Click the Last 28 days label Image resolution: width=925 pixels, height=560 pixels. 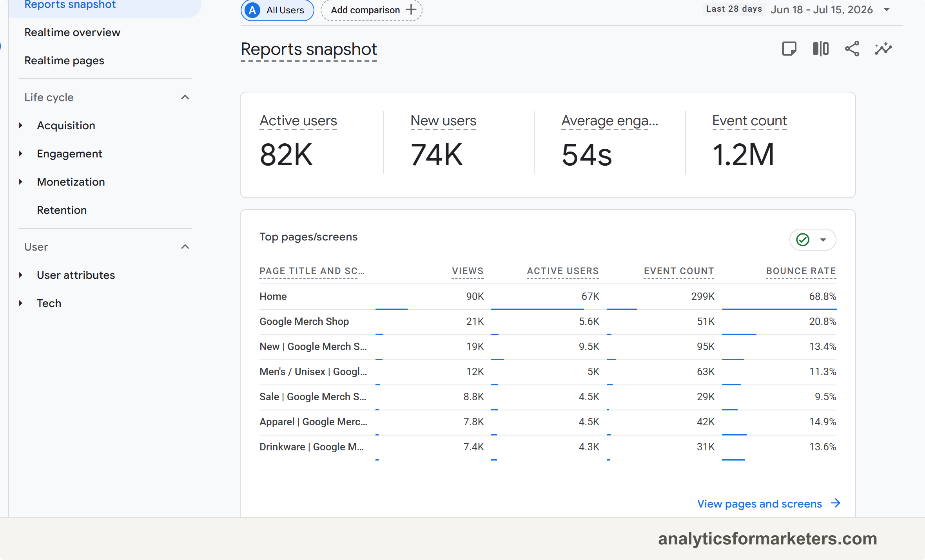(734, 9)
